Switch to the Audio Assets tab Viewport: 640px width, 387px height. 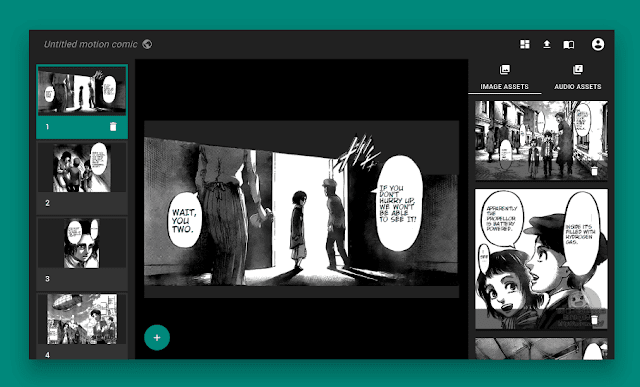pyautogui.click(x=578, y=77)
